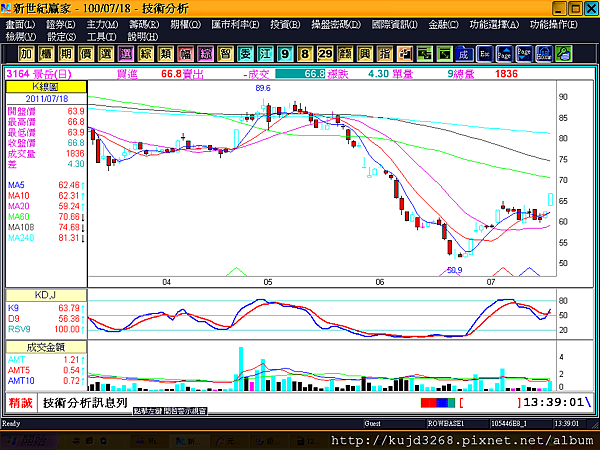
Task: Open the 主力(M) menu
Action: click(102, 24)
